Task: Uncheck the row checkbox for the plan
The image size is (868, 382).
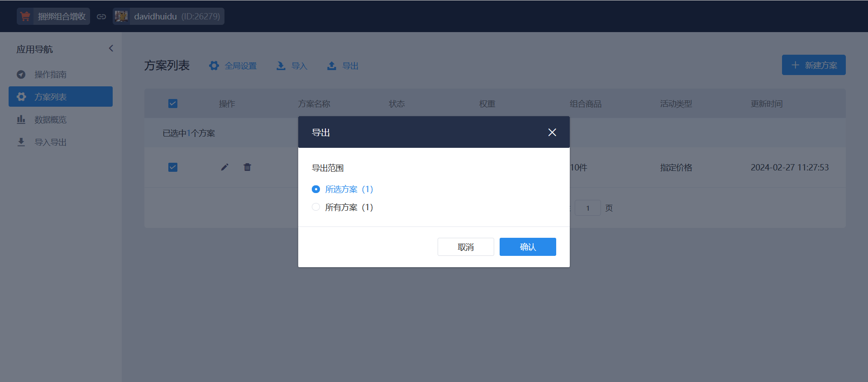Action: coord(173,167)
